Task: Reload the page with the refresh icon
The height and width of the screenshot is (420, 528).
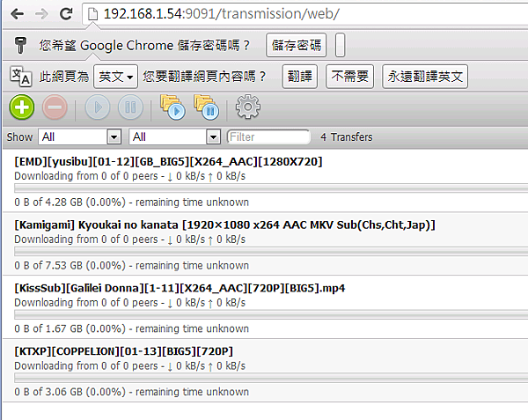Action: point(66,14)
